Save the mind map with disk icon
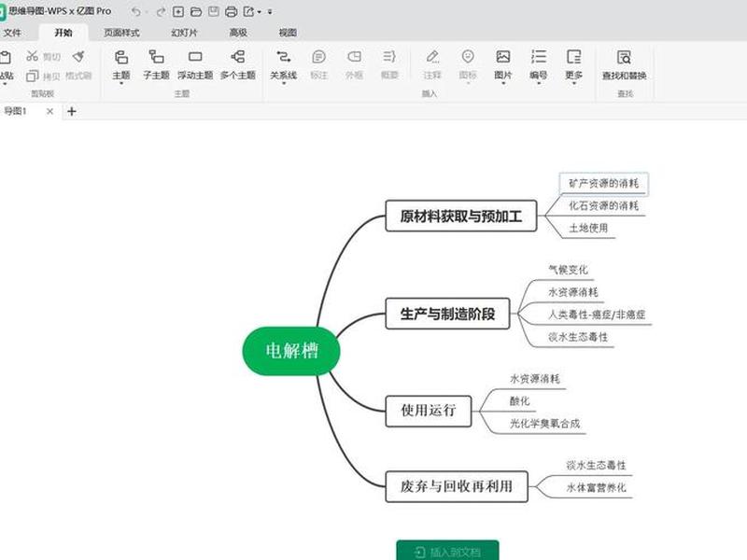The height and width of the screenshot is (560, 747). [214, 12]
